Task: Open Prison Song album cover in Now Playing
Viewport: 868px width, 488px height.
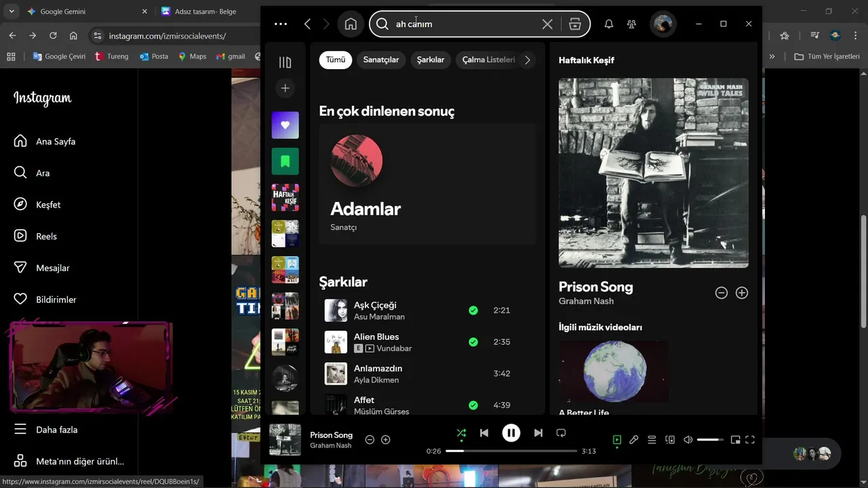Action: [x=654, y=173]
